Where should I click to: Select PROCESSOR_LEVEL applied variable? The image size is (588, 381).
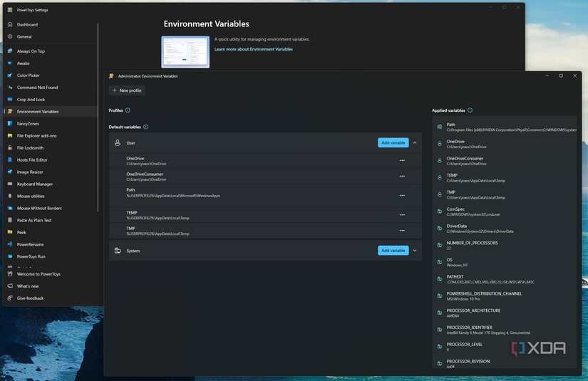click(505, 347)
